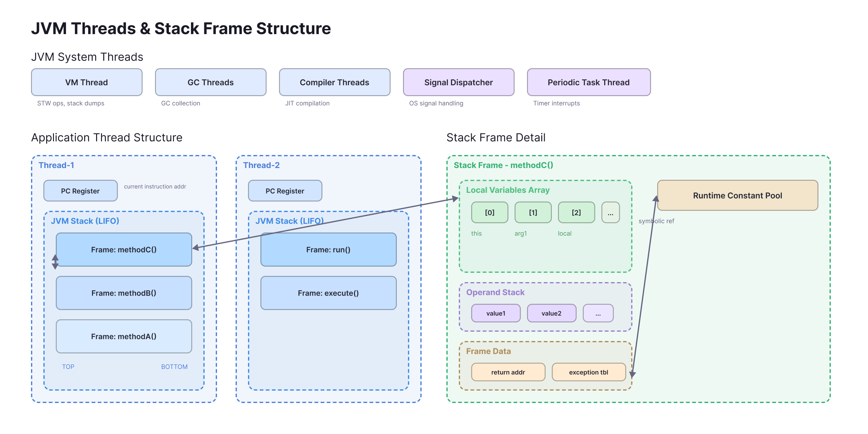
Task: Click the 'arg1' label under slot [1]
Action: tap(520, 233)
